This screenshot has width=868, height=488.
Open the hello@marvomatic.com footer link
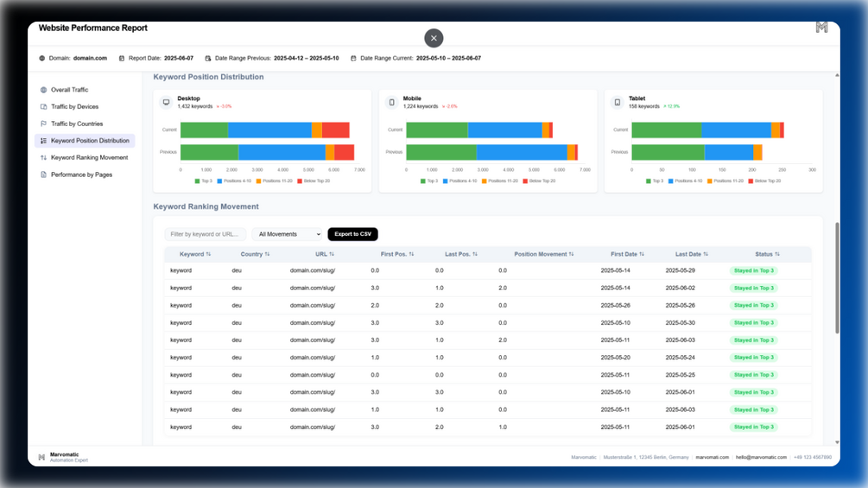point(761,458)
